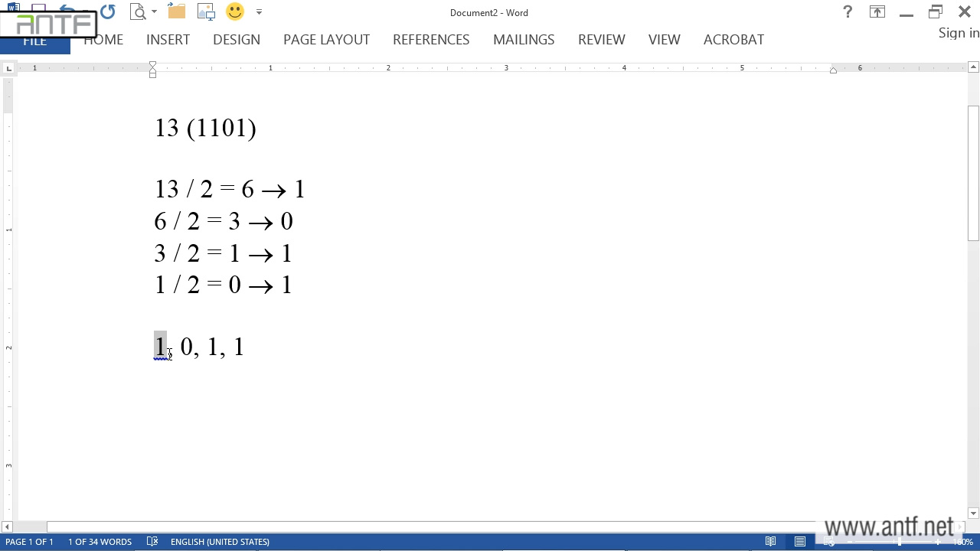
Task: Click the Redo/Repeat arrow in quick access toolbar
Action: coord(108,11)
